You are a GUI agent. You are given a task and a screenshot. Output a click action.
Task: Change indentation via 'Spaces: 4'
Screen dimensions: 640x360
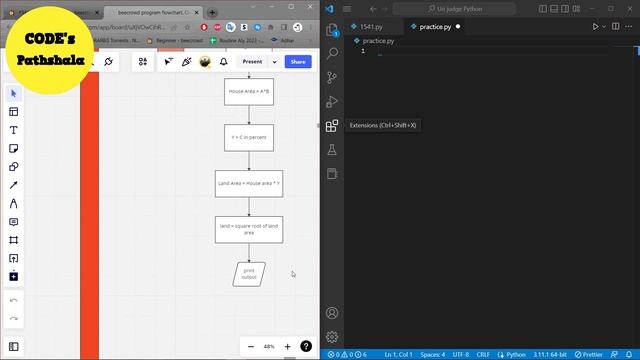433,355
